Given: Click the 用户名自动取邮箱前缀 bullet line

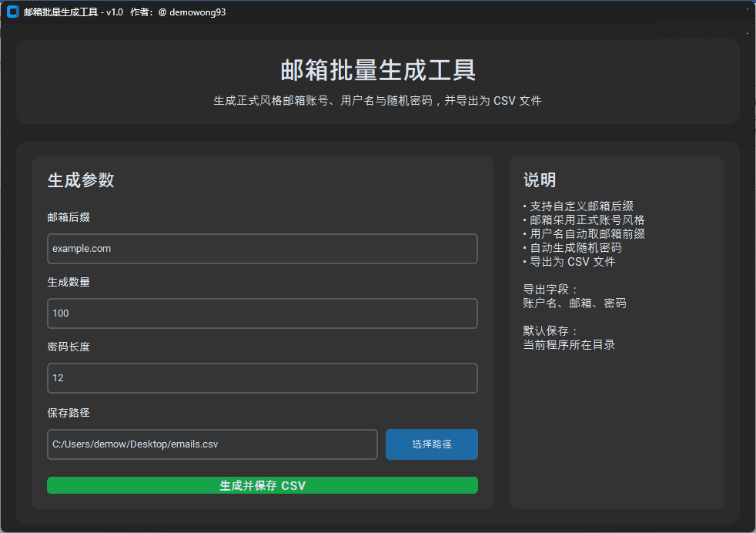Looking at the screenshot, I should tap(584, 234).
